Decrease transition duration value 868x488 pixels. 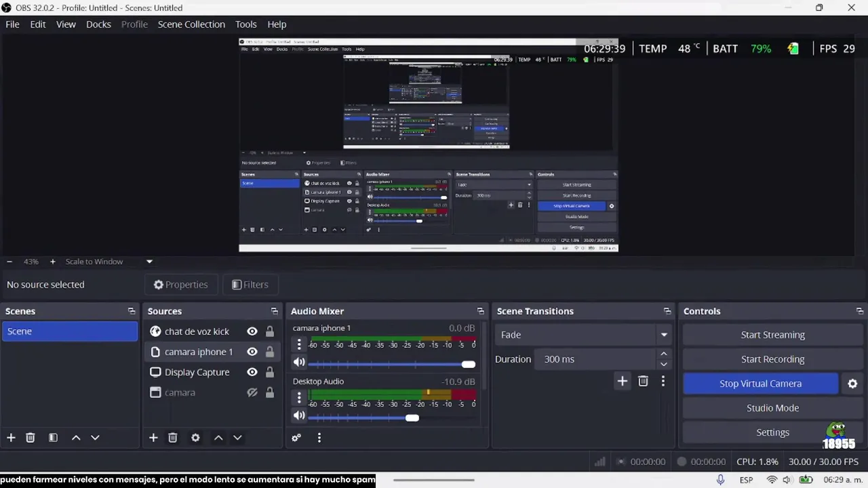(664, 364)
